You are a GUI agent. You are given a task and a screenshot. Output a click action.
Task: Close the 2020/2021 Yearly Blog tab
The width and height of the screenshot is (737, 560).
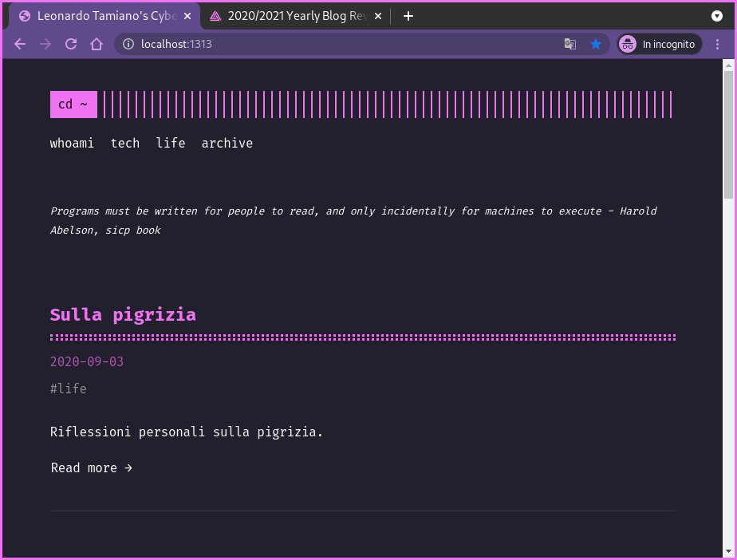378,16
